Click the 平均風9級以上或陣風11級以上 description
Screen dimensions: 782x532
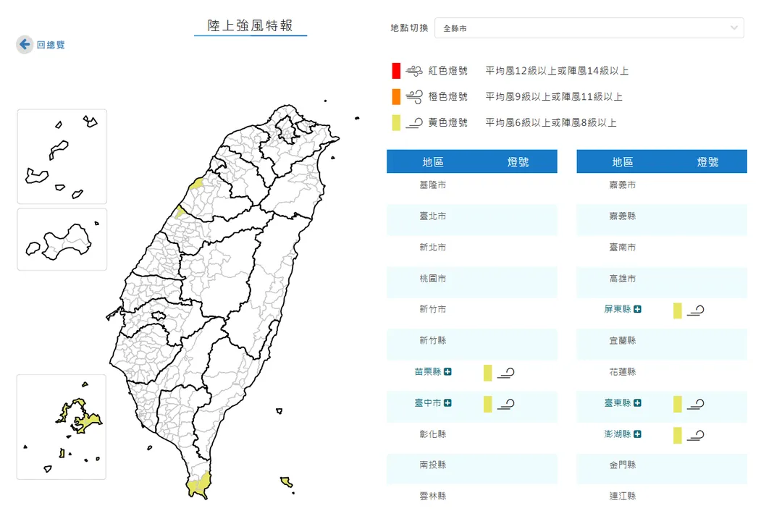click(554, 97)
